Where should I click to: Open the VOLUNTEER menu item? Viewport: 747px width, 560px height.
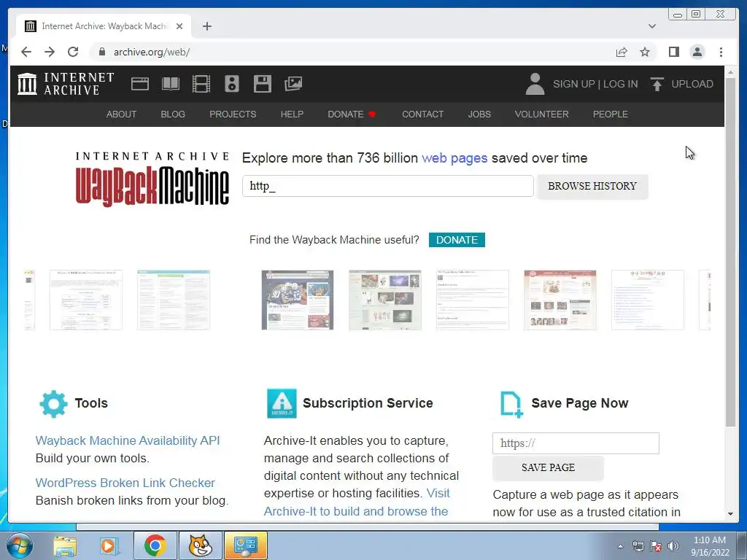tap(542, 114)
